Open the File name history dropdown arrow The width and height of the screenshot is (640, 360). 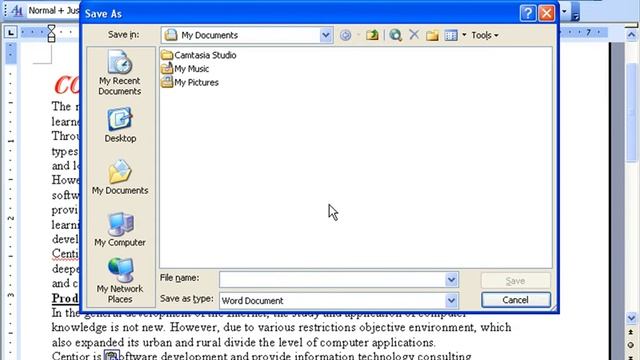tap(451, 280)
